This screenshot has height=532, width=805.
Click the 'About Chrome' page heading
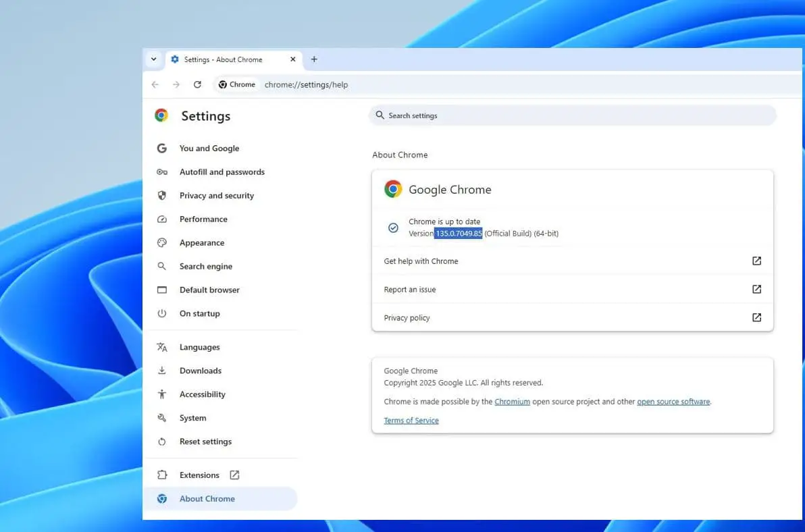coord(400,155)
